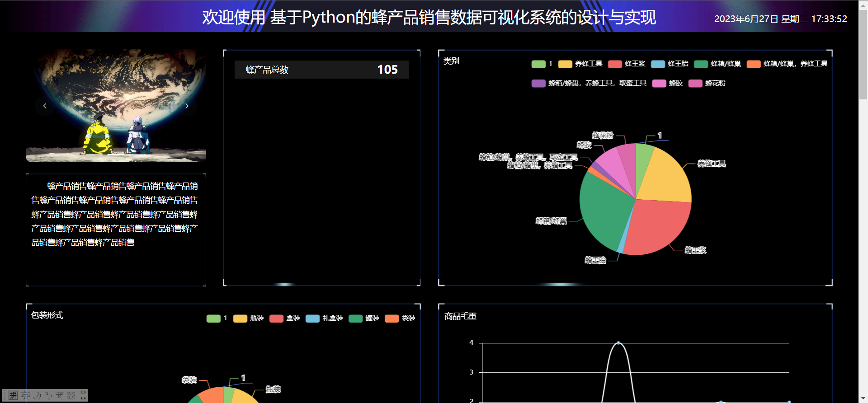Click the carousel next arrow
This screenshot has width=868, height=403.
(187, 106)
